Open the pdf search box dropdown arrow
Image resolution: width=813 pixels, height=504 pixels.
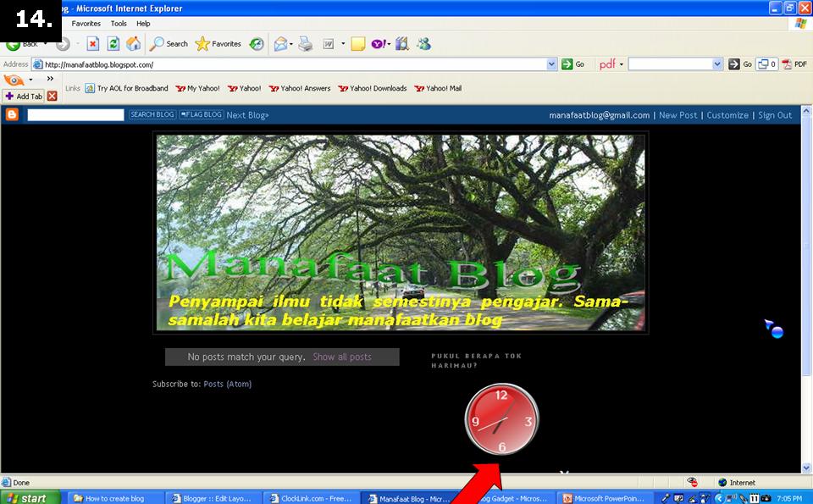pyautogui.click(x=717, y=64)
